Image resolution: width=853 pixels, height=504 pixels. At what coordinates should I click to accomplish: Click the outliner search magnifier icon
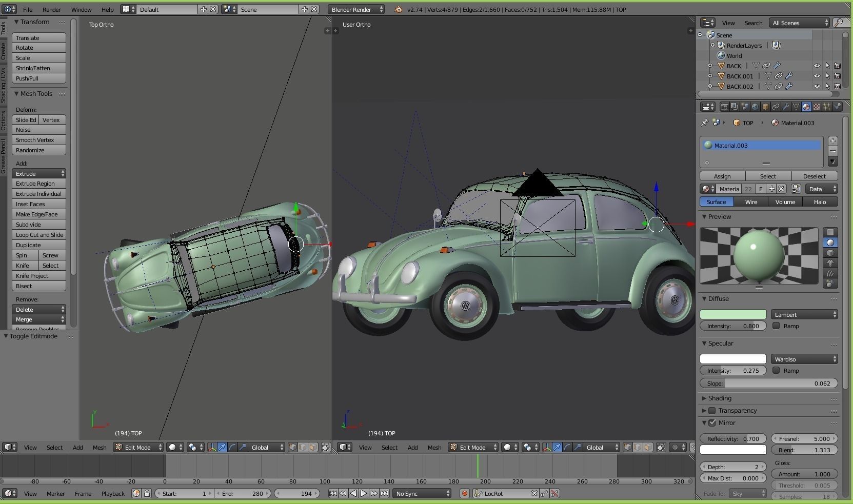840,23
